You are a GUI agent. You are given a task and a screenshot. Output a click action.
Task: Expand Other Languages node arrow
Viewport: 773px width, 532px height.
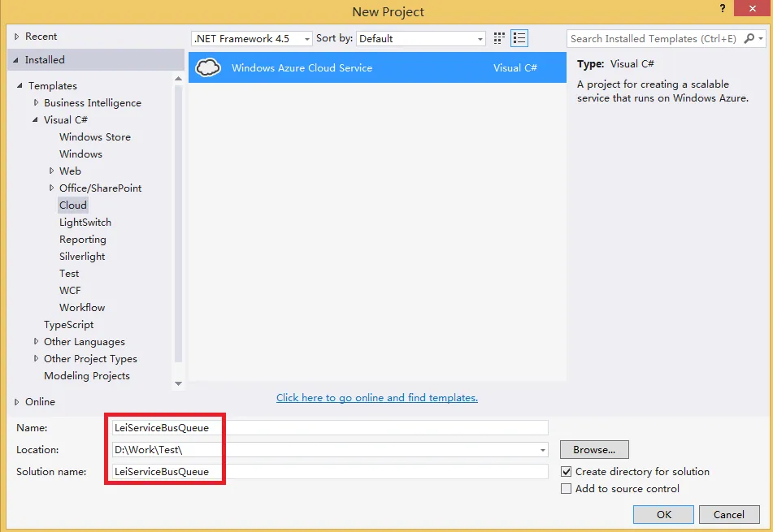(x=36, y=341)
